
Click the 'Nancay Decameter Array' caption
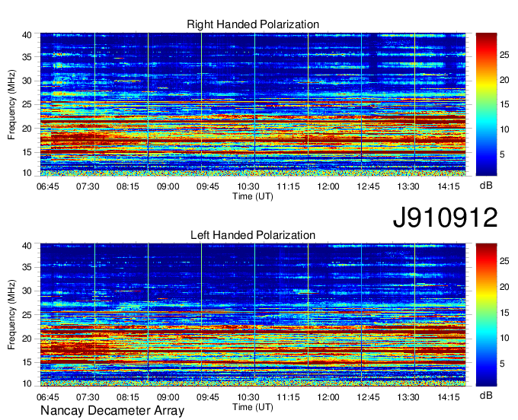[x=112, y=411]
